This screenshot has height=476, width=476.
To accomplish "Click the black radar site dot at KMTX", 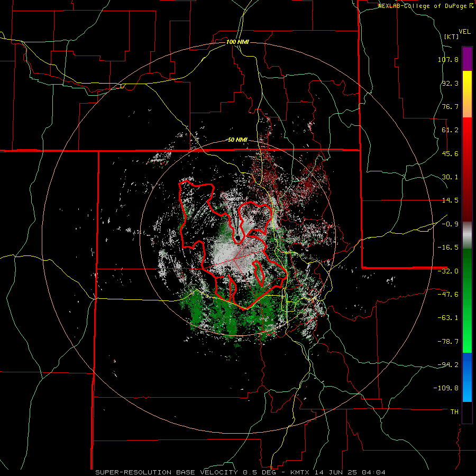I will click(237, 237).
